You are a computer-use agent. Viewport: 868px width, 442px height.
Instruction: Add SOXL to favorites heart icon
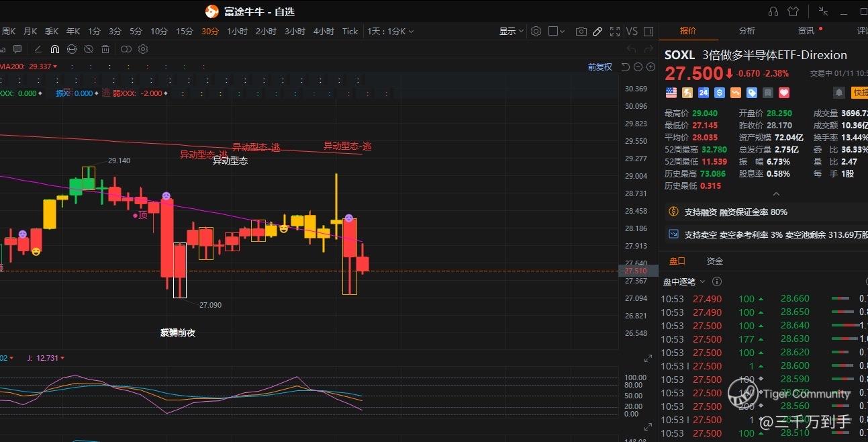click(x=784, y=93)
